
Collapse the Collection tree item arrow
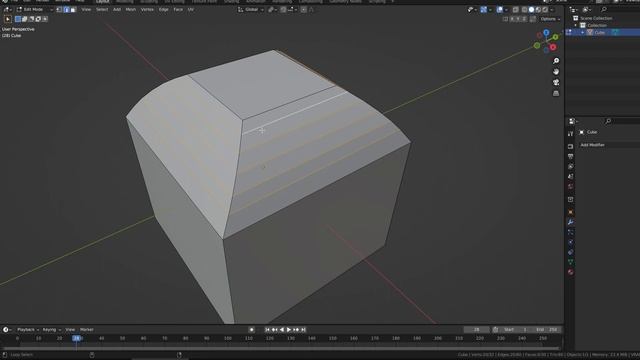(576, 25)
